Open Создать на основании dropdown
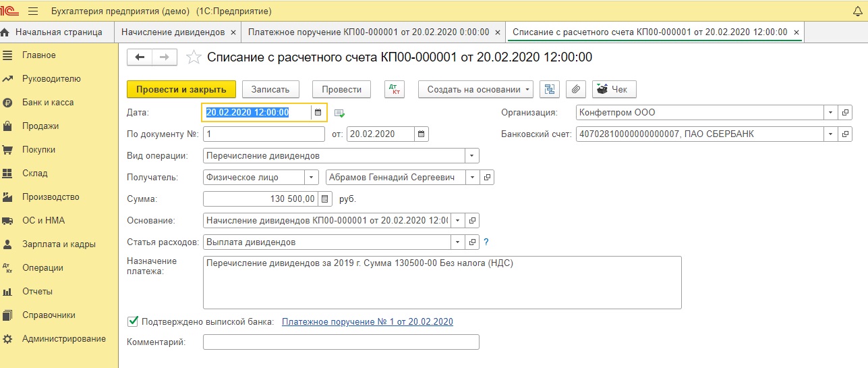 476,89
